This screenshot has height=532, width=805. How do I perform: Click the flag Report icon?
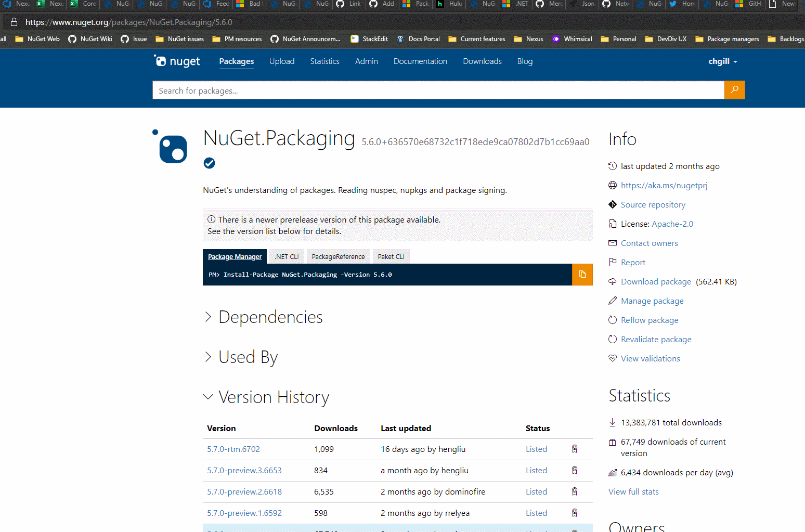click(x=613, y=262)
